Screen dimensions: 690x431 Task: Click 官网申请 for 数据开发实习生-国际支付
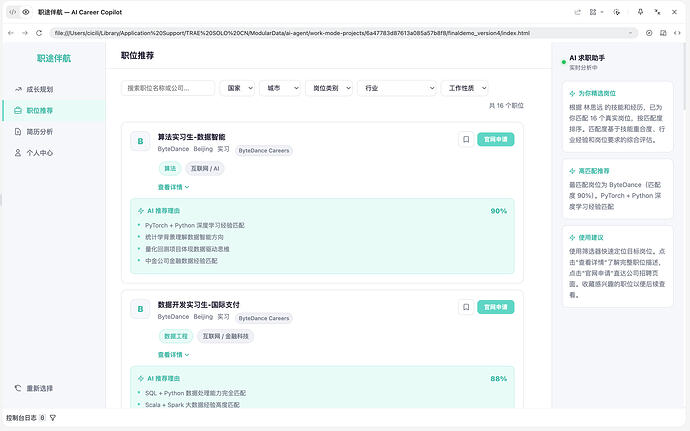coord(496,307)
